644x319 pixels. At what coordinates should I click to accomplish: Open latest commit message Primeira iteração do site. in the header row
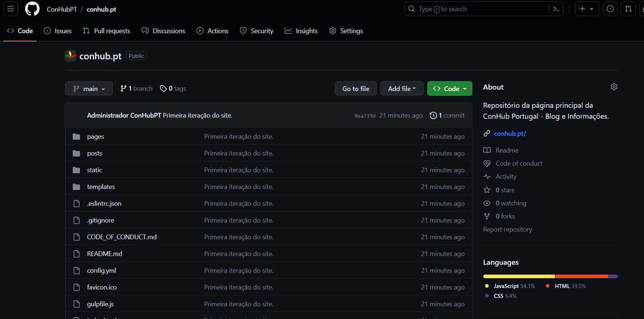coord(197,115)
